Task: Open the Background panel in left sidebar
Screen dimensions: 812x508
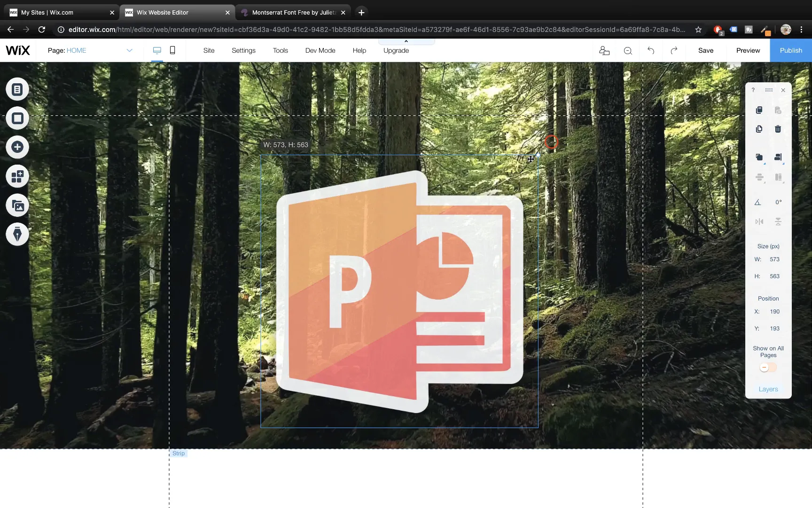Action: (17, 119)
